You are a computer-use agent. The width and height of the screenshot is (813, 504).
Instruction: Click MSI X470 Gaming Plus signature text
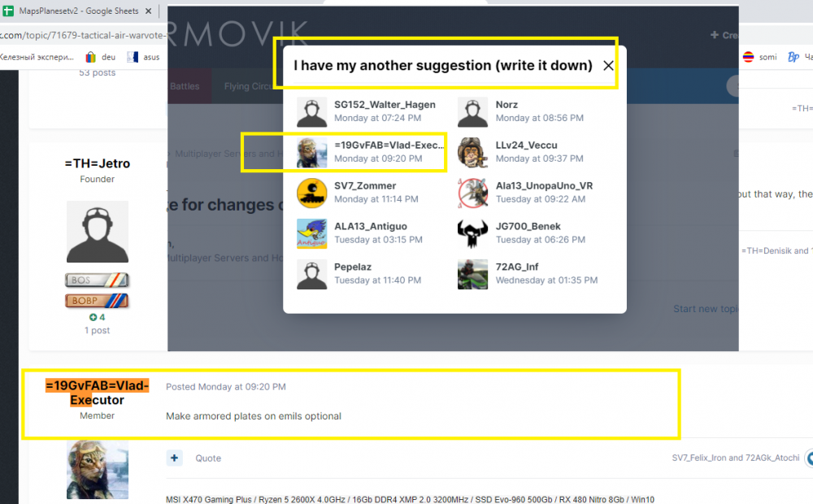[410, 499]
